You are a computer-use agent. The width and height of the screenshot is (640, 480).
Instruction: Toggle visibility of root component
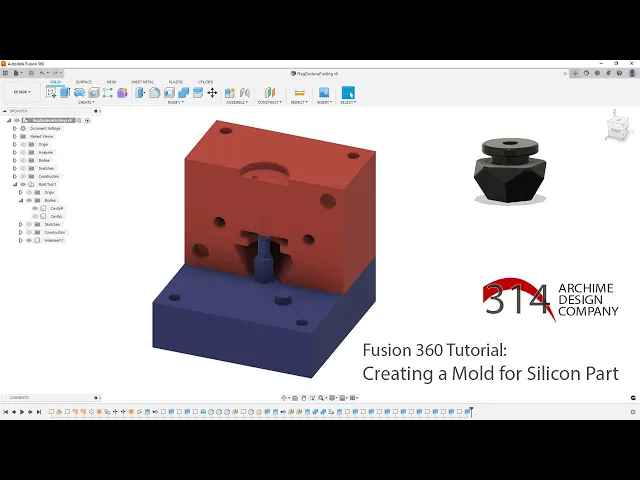coord(17,120)
